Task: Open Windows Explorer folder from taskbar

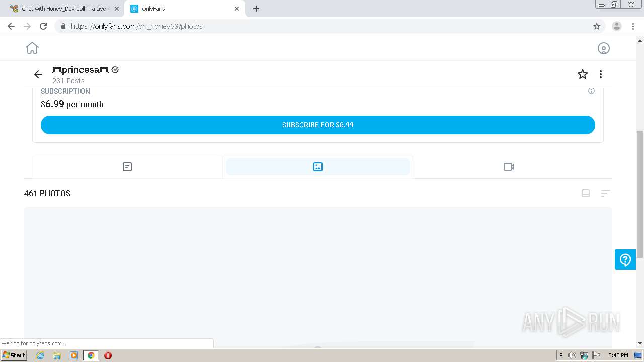Action: click(x=57, y=355)
